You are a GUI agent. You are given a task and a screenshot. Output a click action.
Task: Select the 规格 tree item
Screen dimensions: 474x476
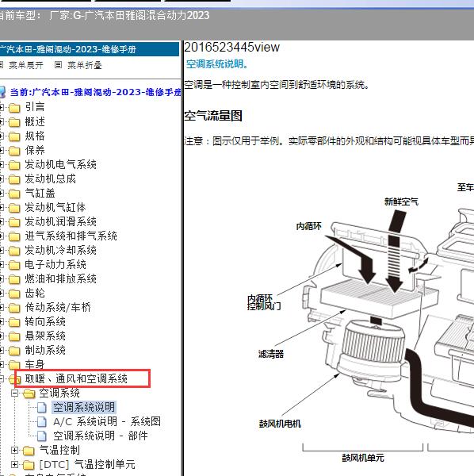click(x=35, y=136)
